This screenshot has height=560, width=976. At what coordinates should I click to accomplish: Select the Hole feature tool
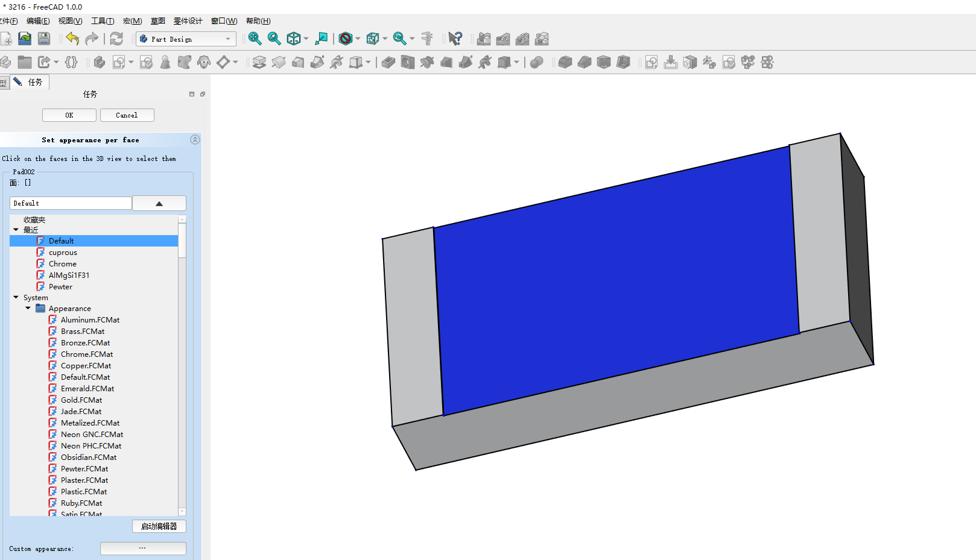[x=408, y=62]
